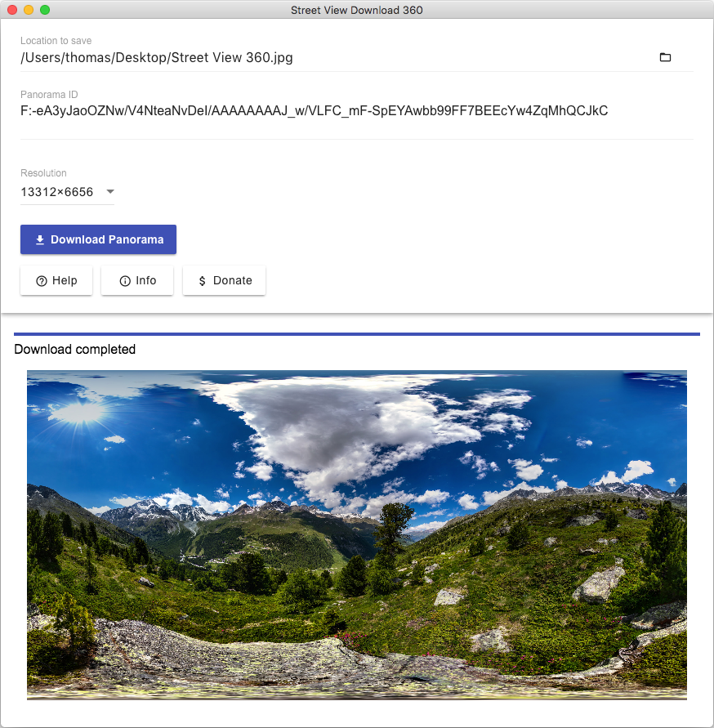This screenshot has height=728, width=714.
Task: Show app Info
Action: (137, 280)
